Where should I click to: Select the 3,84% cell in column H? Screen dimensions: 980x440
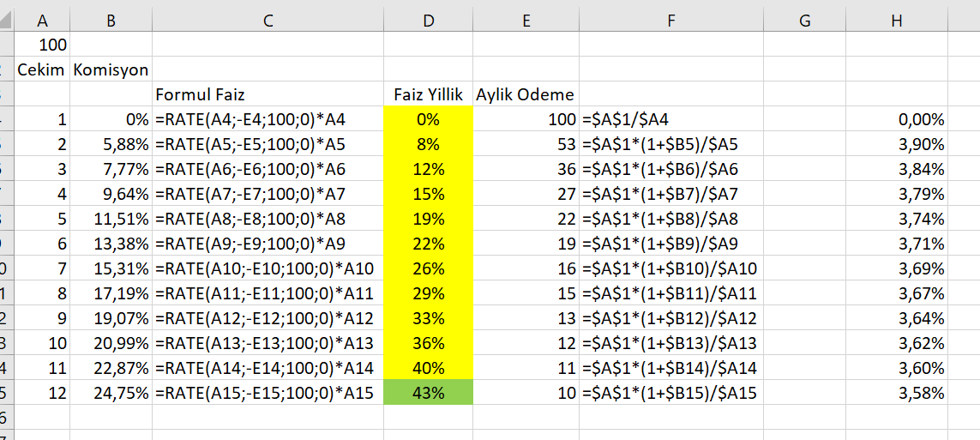[897, 169]
